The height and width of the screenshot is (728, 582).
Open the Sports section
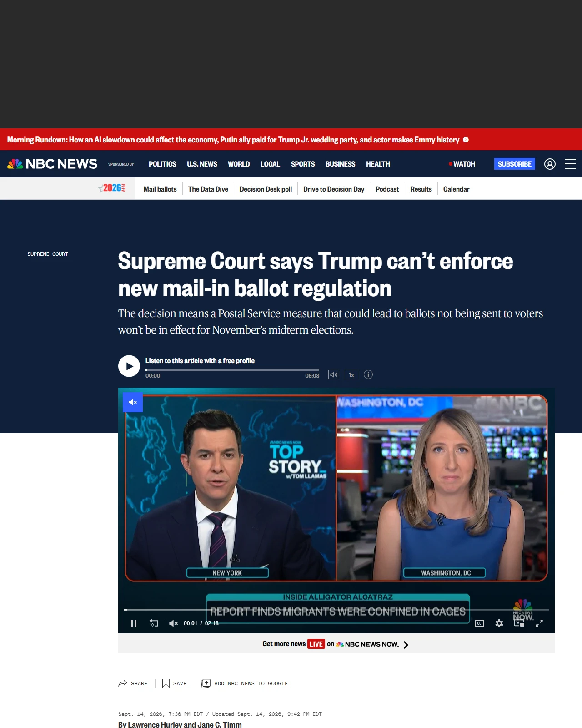(303, 164)
